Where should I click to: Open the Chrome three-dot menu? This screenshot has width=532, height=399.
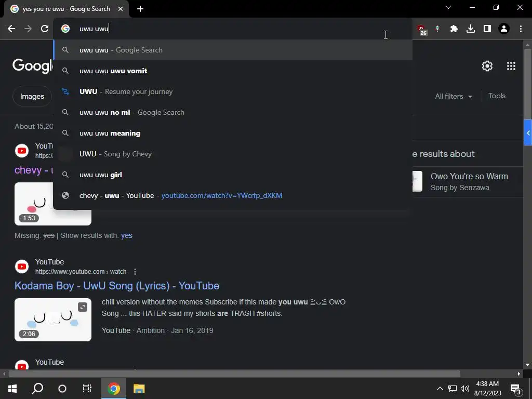tap(521, 29)
